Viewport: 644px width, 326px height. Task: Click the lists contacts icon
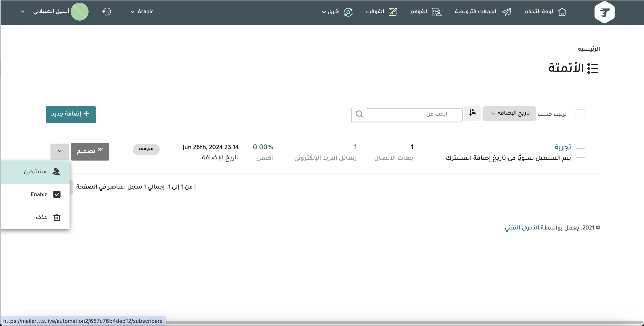(436, 12)
